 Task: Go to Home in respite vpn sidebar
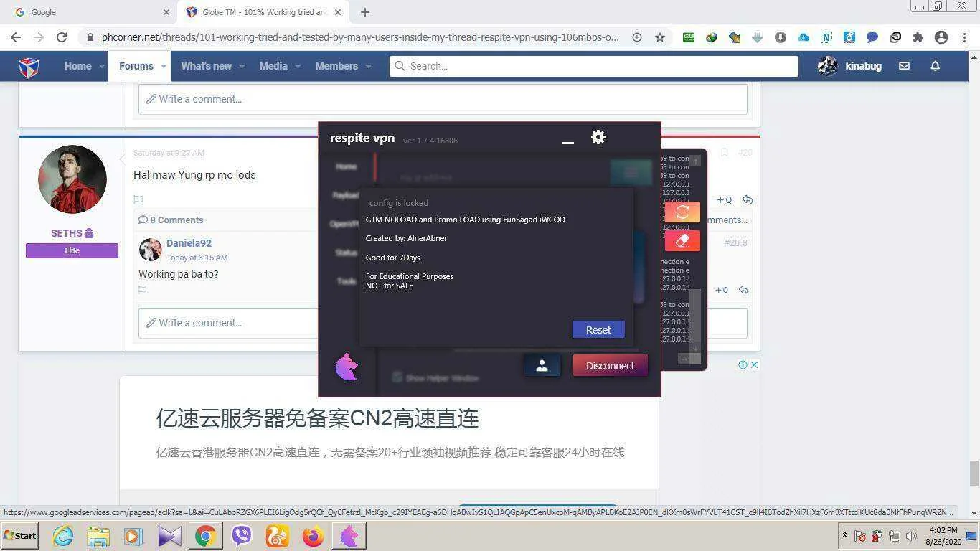[346, 166]
